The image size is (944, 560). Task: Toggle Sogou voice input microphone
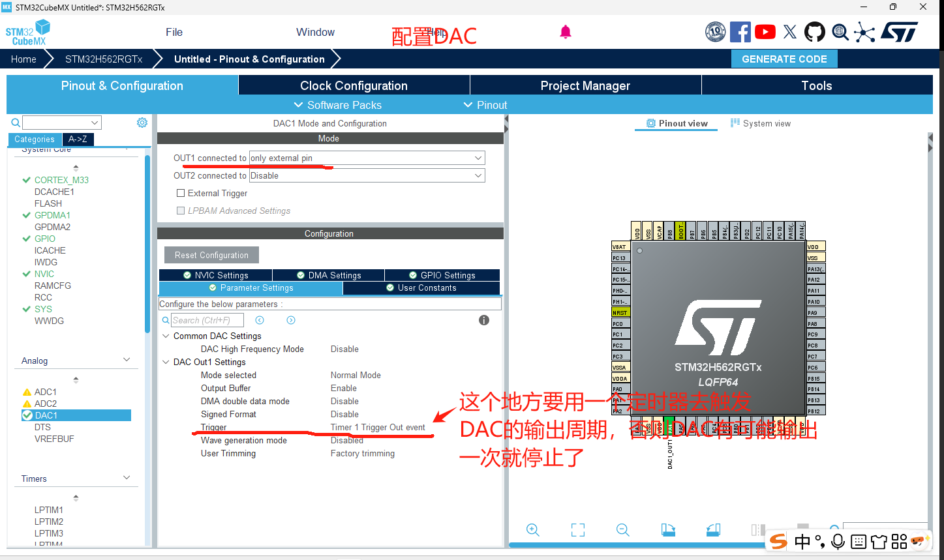[x=838, y=541]
